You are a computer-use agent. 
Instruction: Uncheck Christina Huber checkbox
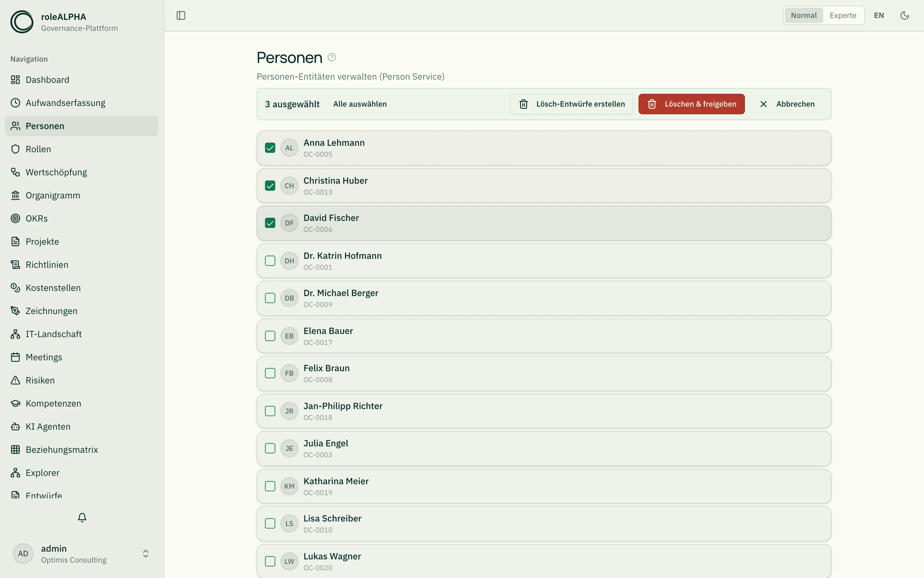click(270, 186)
